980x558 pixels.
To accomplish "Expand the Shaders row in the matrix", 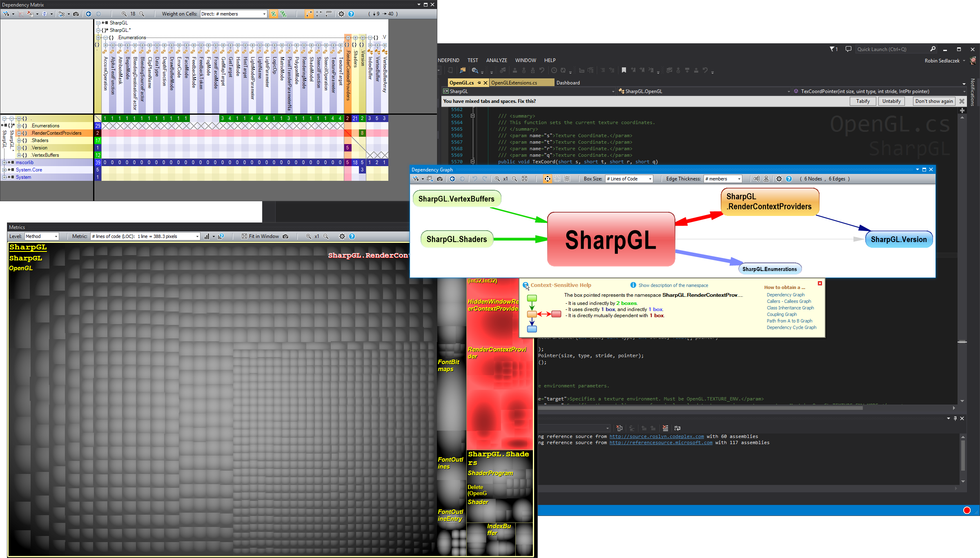I will (x=19, y=140).
